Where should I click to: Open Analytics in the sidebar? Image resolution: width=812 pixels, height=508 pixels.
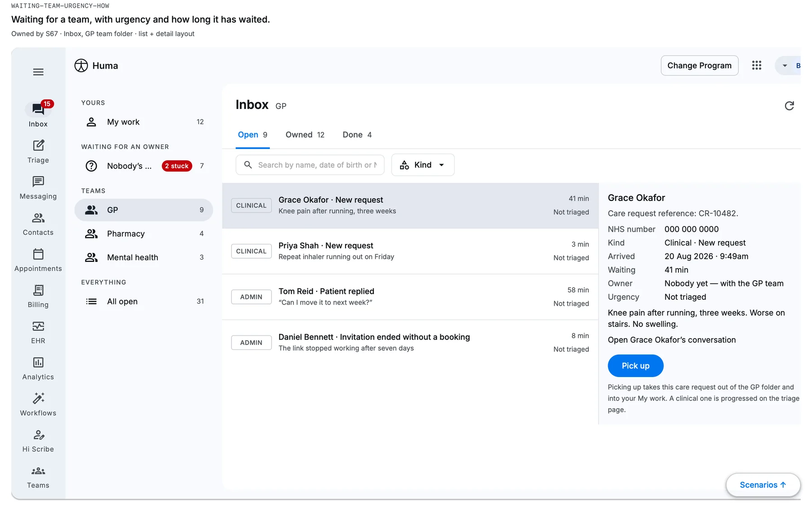(38, 368)
